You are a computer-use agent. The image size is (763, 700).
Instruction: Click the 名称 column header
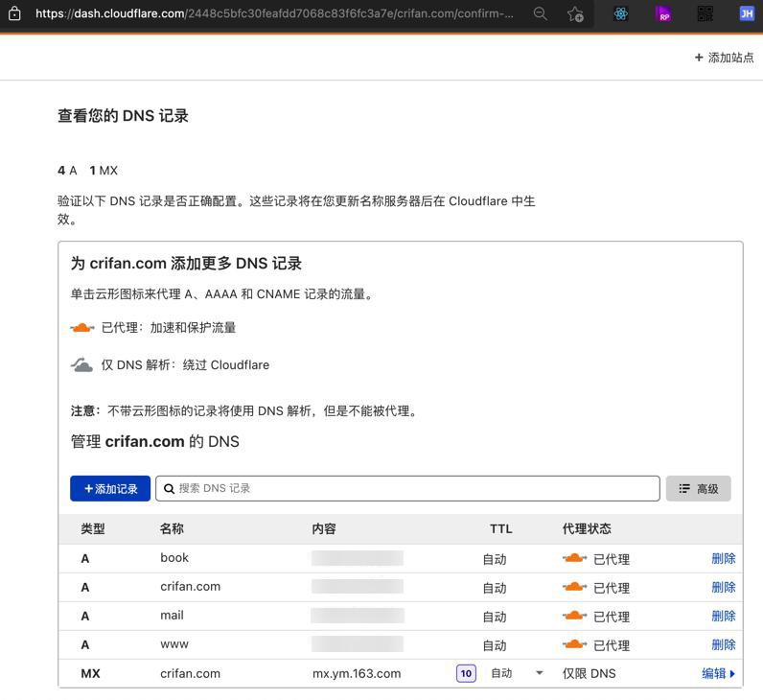pos(172,528)
